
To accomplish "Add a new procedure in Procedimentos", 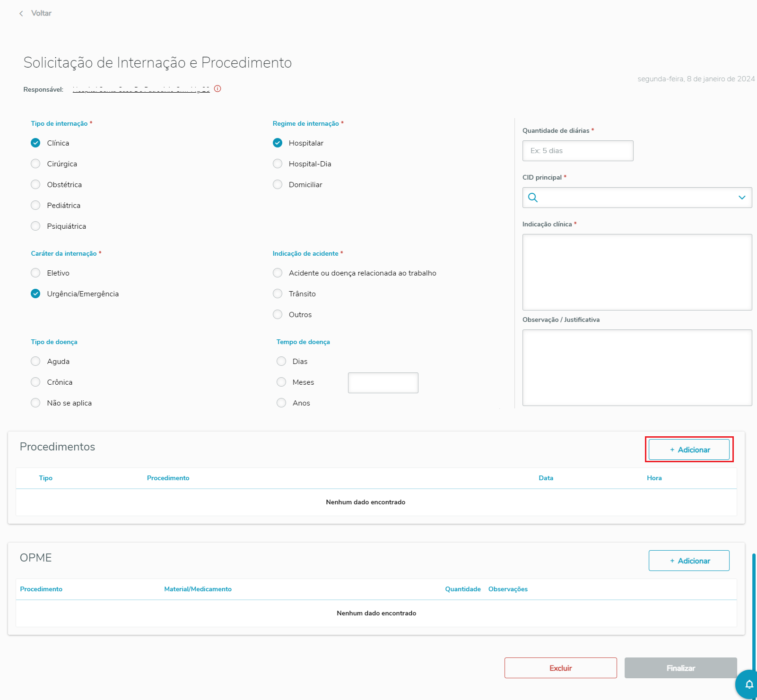I will (689, 449).
